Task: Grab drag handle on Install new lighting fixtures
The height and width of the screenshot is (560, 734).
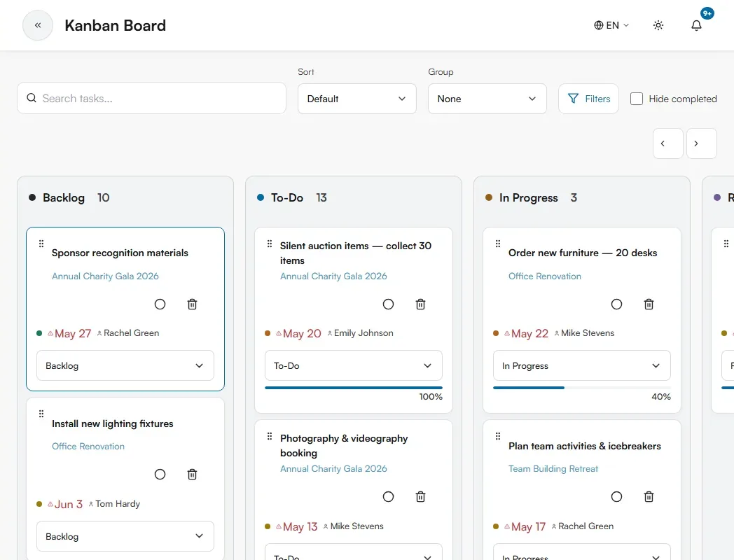Action: click(41, 414)
